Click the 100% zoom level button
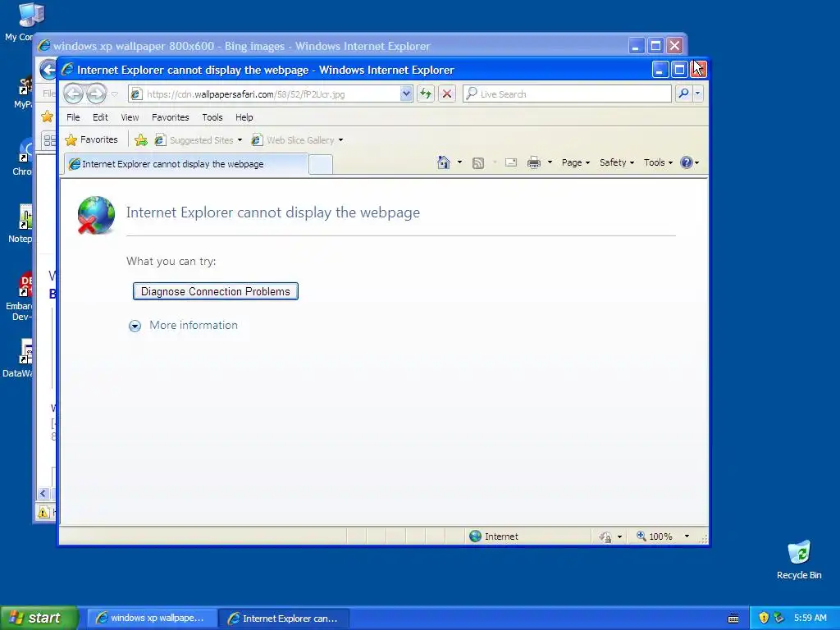 click(x=654, y=536)
